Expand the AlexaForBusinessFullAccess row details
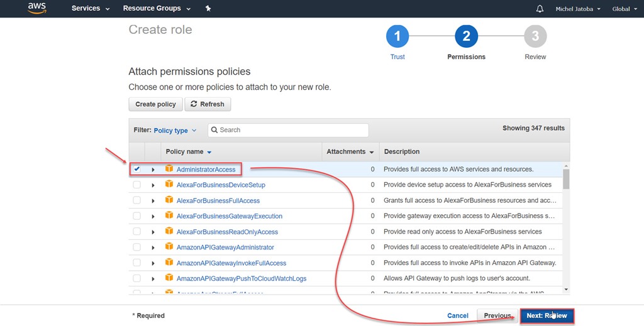644x326 pixels. [x=153, y=200]
